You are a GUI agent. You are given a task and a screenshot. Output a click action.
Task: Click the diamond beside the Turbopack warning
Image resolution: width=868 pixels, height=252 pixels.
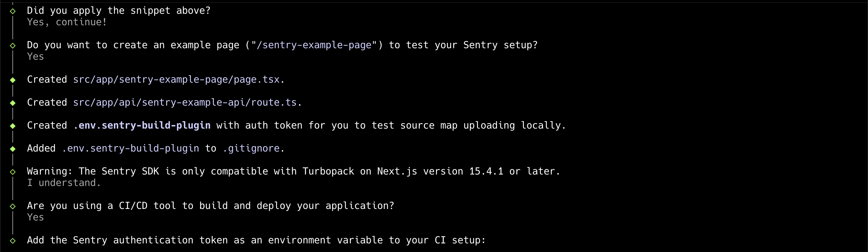tap(13, 172)
